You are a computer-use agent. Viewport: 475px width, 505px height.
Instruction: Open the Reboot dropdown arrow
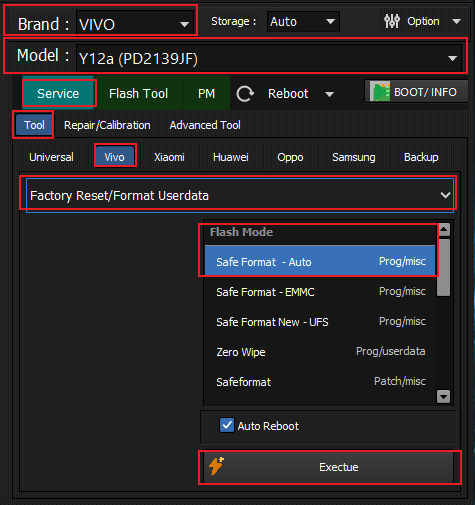pyautogui.click(x=329, y=94)
